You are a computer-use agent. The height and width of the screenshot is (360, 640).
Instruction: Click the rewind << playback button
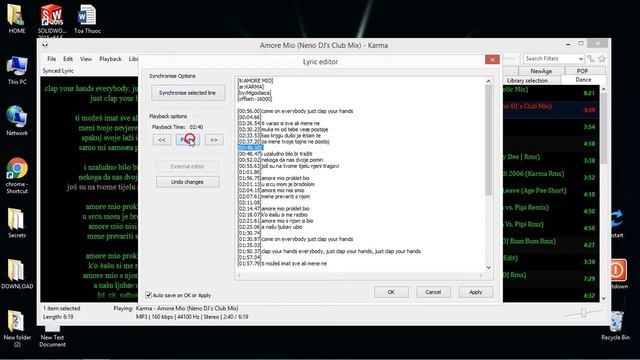(x=162, y=140)
